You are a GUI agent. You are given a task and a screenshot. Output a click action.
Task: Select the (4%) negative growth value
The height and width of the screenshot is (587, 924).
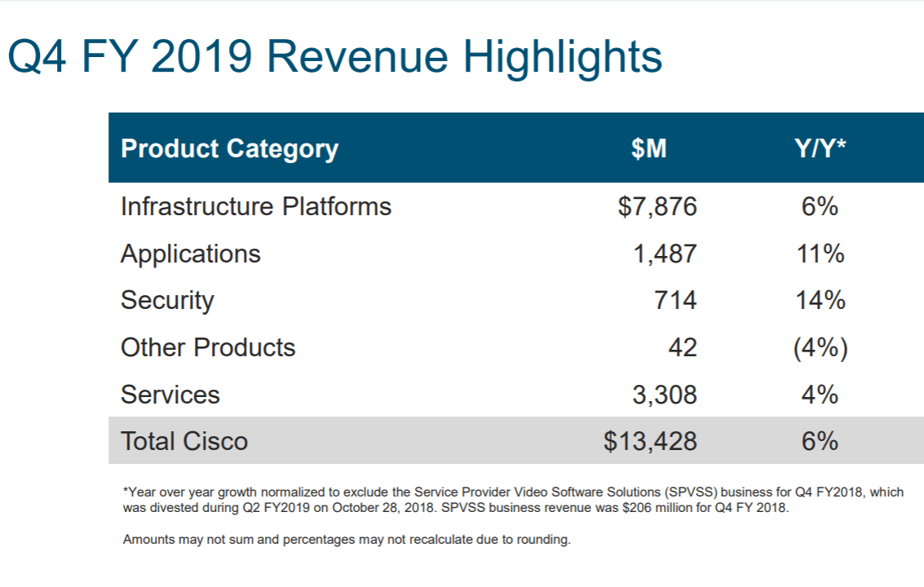pyautogui.click(x=820, y=348)
